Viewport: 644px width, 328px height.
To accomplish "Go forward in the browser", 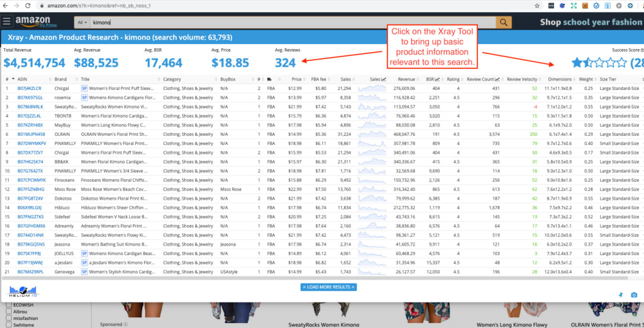I will click(16, 6).
